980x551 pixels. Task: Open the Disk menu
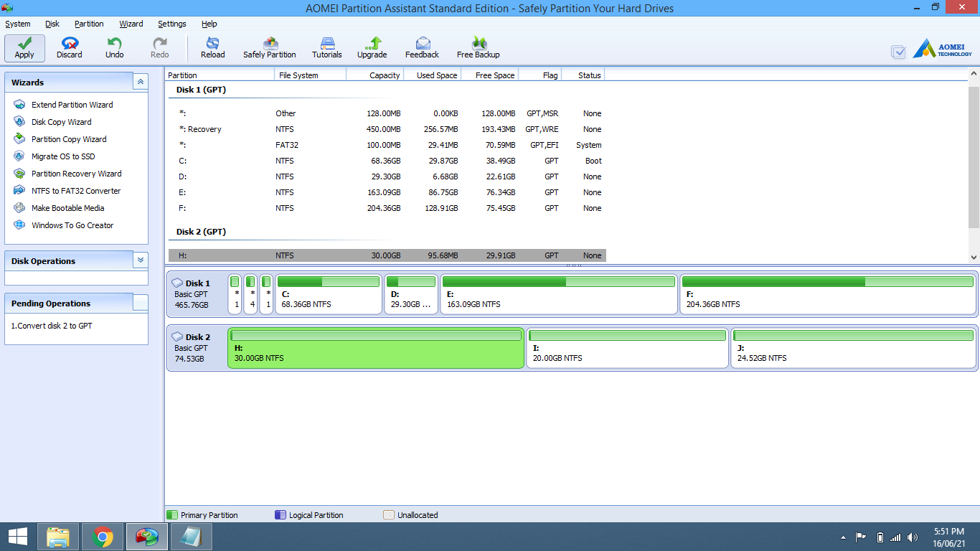click(52, 24)
